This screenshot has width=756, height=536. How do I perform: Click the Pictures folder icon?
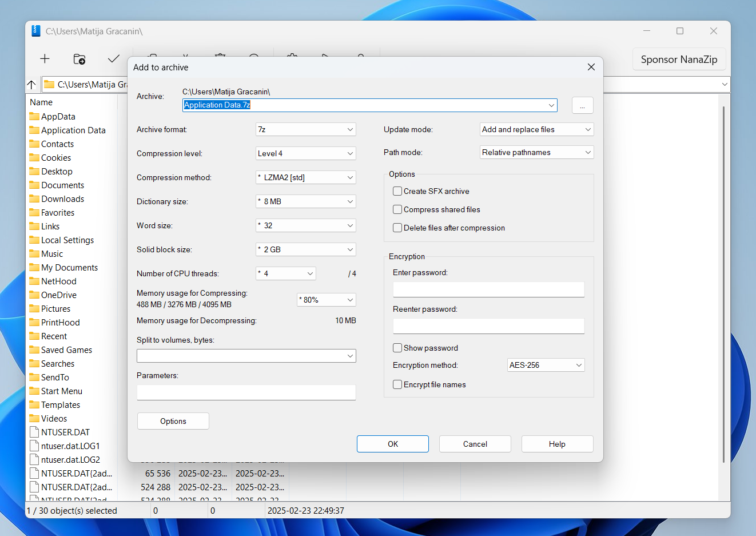34,308
